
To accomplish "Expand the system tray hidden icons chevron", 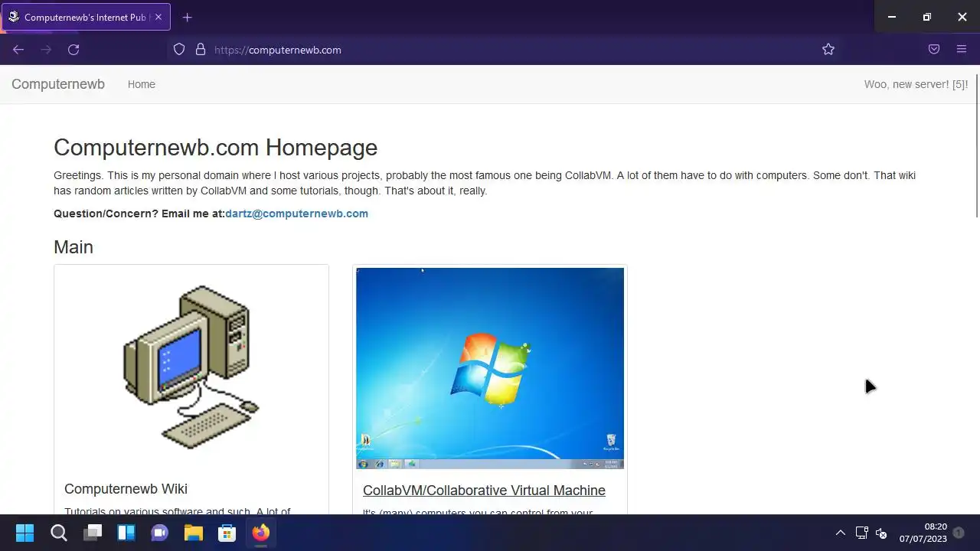I will coord(840,533).
